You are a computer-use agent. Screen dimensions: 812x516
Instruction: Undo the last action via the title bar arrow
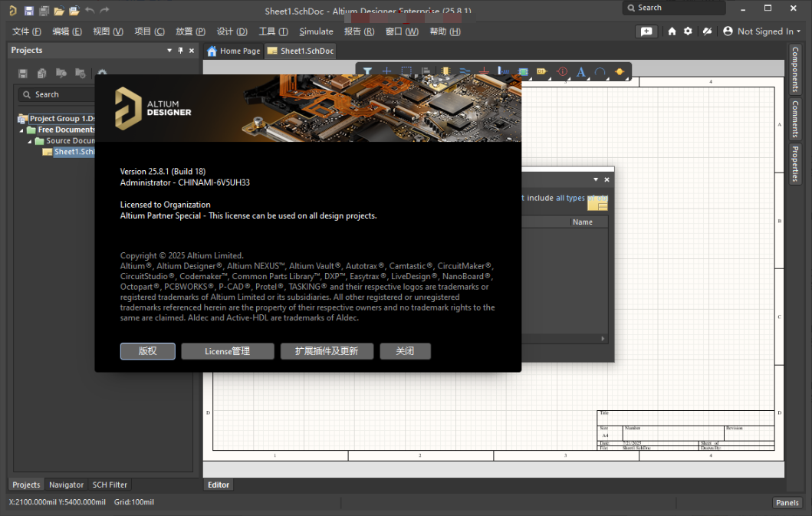point(90,11)
